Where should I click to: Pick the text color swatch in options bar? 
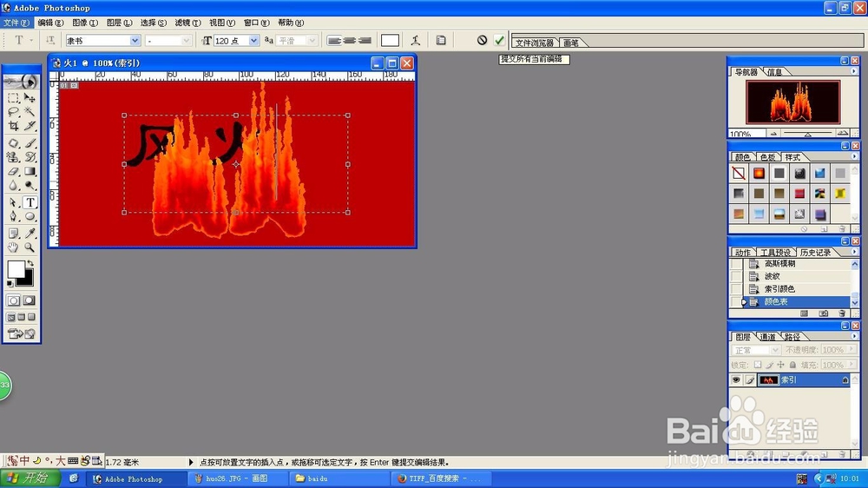390,41
